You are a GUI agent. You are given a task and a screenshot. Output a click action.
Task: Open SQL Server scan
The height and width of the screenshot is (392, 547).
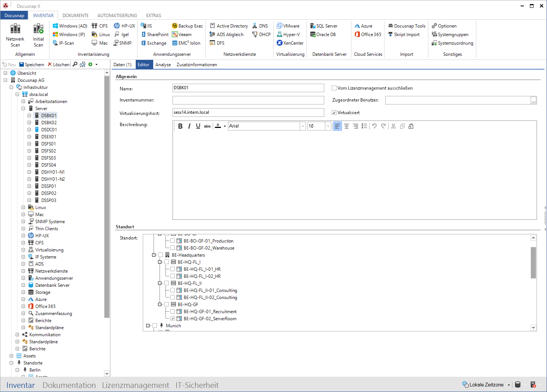324,26
